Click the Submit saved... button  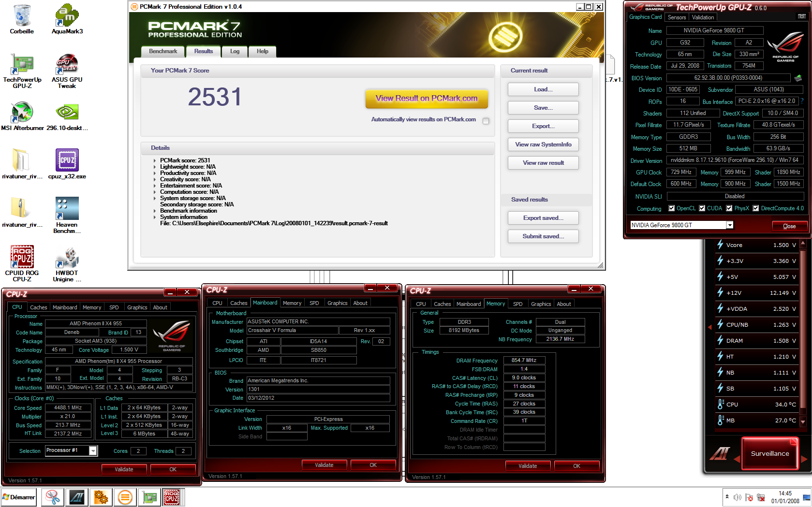point(543,236)
